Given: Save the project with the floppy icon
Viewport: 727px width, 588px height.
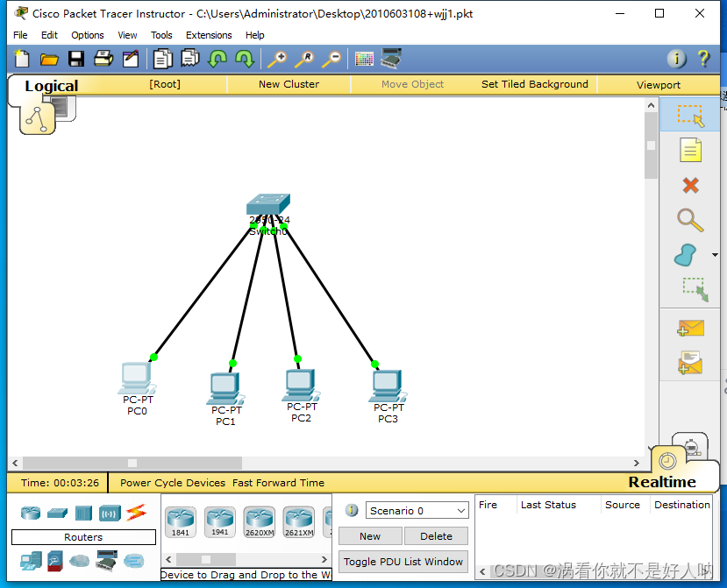Looking at the screenshot, I should tap(76, 59).
